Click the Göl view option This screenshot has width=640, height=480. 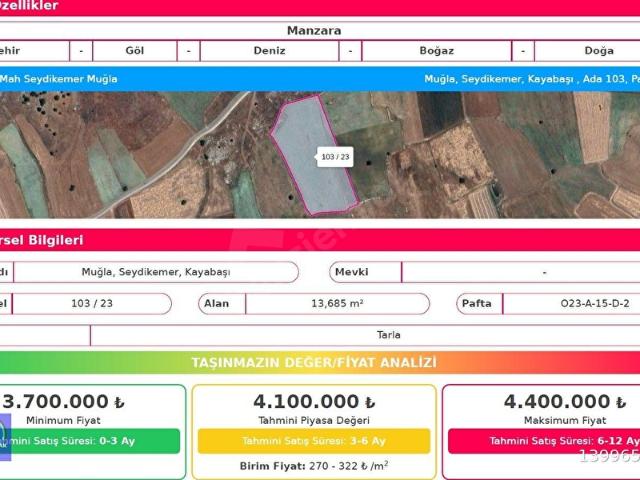135,51
